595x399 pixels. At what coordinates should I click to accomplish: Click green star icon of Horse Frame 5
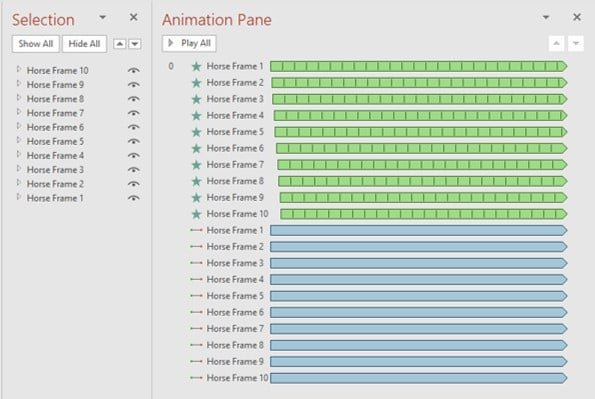click(196, 132)
